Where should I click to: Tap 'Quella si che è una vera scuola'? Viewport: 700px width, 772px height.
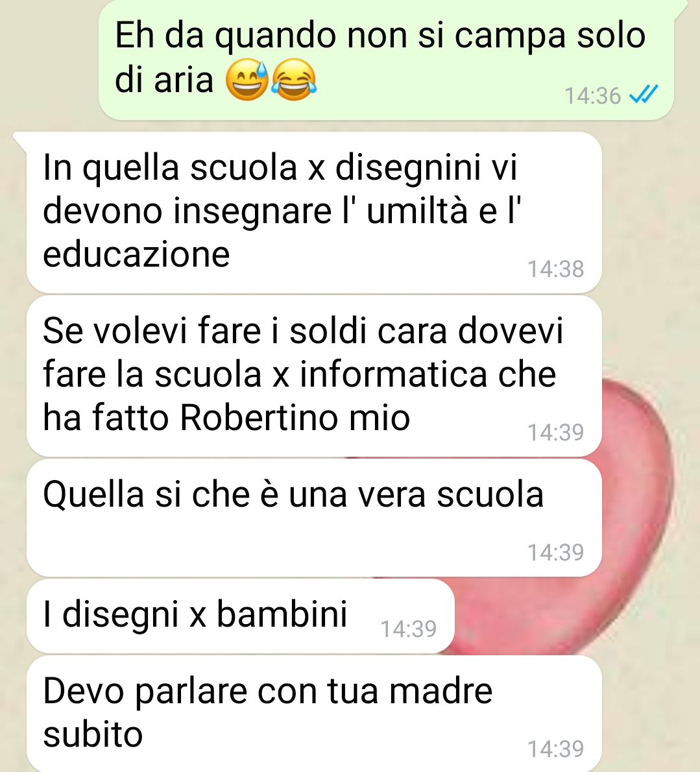tap(314, 518)
